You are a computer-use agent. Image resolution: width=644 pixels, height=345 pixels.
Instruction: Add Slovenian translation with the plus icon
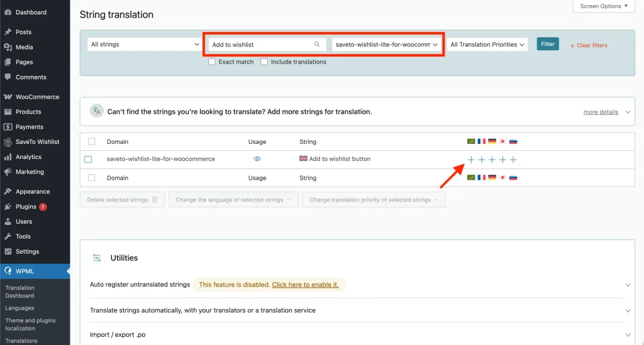coord(513,160)
